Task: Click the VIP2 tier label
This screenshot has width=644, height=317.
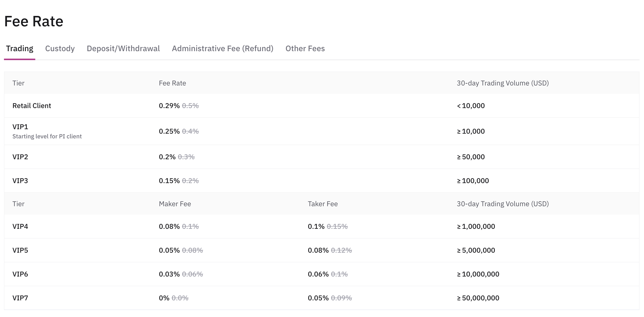Action: click(x=20, y=157)
